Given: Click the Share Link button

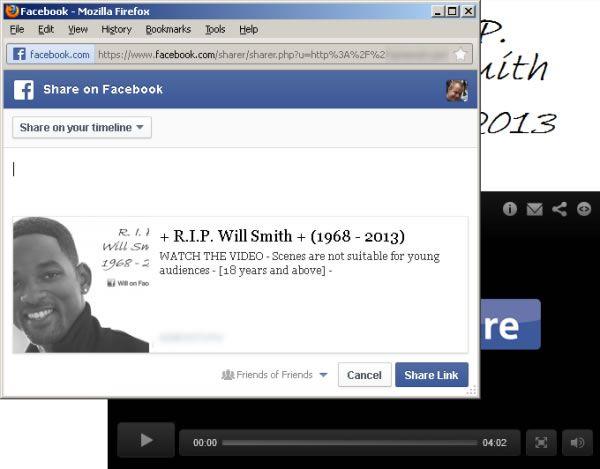Looking at the screenshot, I should [x=431, y=375].
